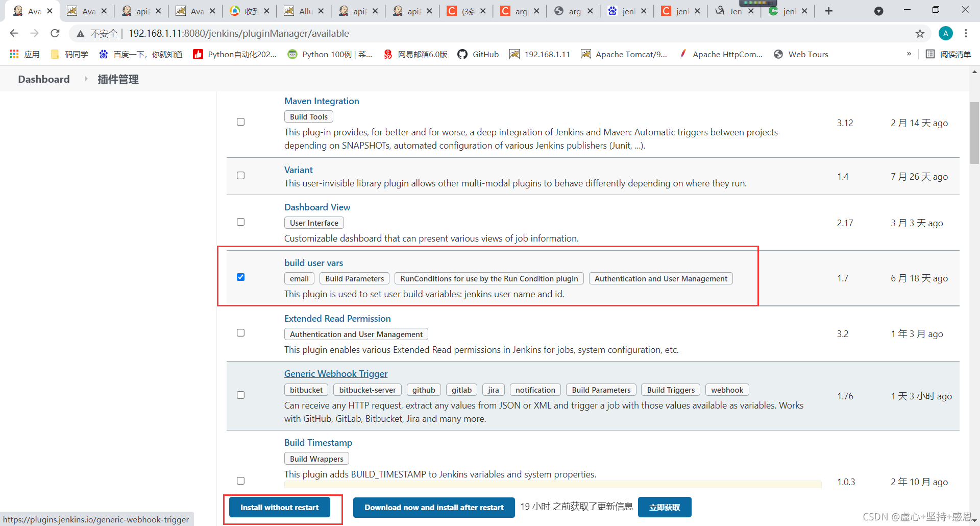Check the Generic Webhook Trigger checkbox
980x526 pixels.
pyautogui.click(x=240, y=395)
